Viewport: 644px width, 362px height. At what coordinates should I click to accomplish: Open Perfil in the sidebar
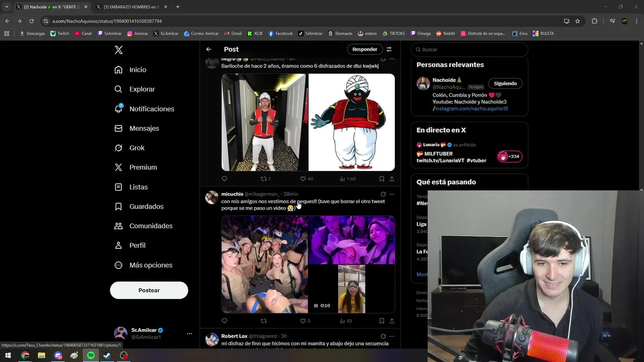click(x=130, y=245)
